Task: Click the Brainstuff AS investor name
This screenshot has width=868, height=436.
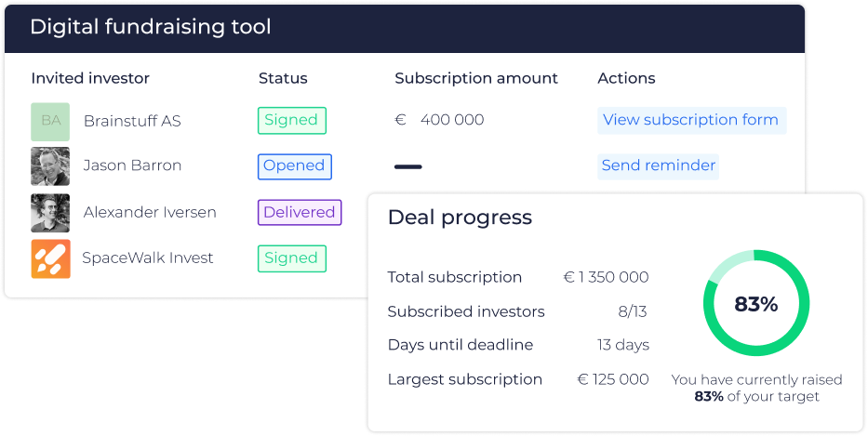Action: (x=132, y=121)
